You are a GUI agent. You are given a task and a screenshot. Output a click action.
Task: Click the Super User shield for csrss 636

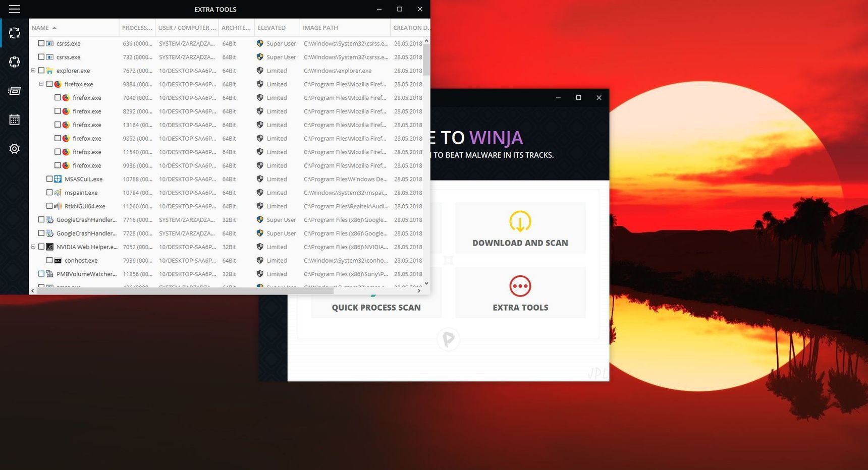(x=260, y=43)
